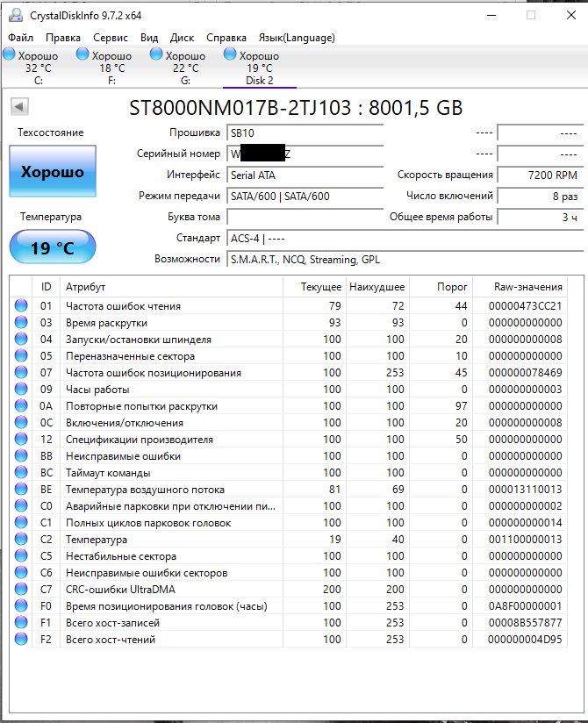The image size is (588, 723).
Task: Click the 19 °C temperature button
Action: click(53, 247)
